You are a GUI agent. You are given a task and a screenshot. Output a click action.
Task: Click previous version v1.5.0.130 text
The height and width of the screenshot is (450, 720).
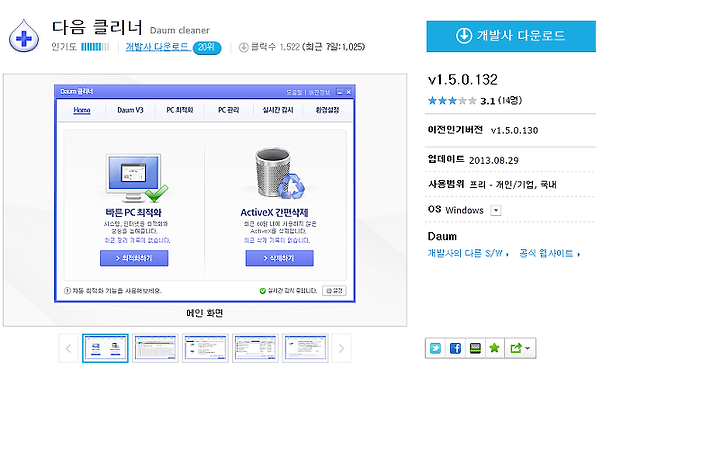coord(514,130)
